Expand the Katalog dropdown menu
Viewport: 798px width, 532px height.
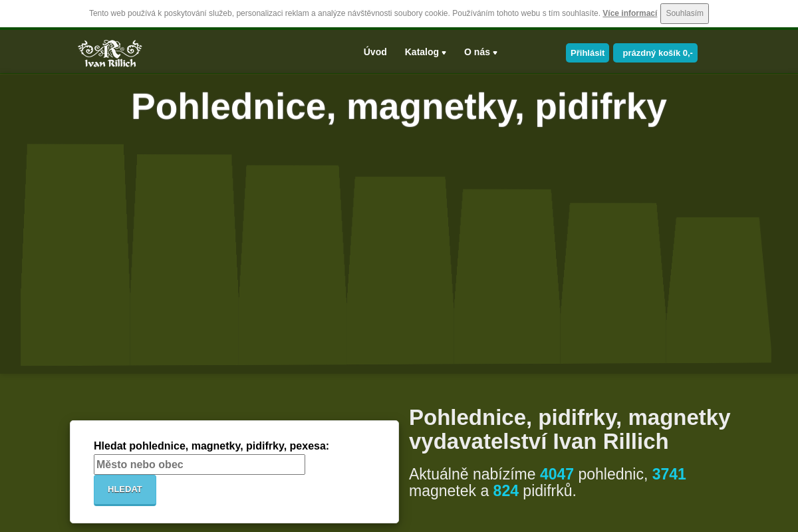[426, 52]
